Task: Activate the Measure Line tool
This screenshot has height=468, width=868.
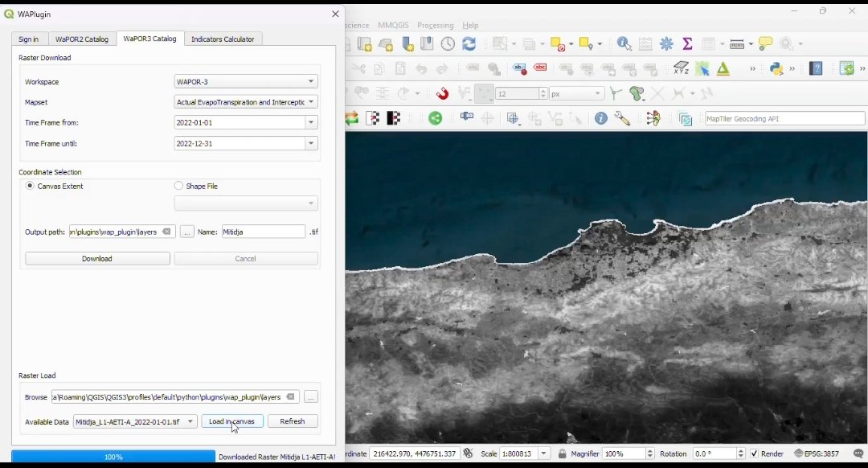Action: 737,43
